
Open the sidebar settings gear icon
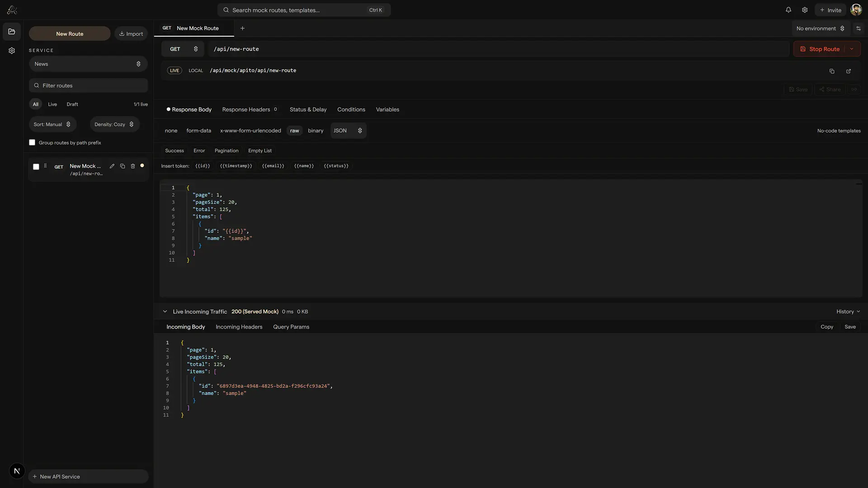tap(12, 51)
